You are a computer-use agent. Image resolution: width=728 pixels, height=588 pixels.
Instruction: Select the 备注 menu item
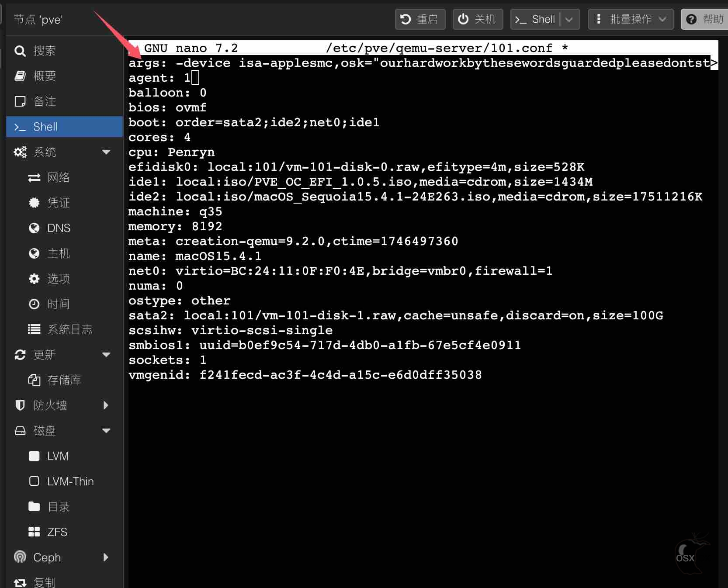64,102
